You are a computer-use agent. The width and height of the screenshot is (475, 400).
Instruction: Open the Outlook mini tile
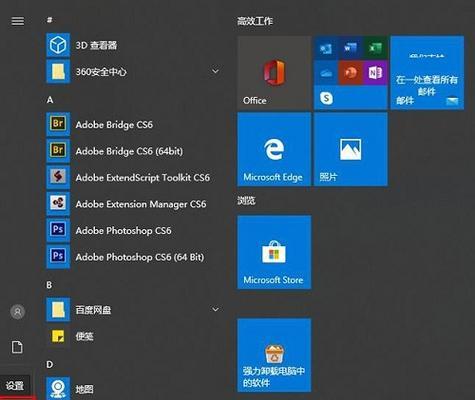click(326, 49)
